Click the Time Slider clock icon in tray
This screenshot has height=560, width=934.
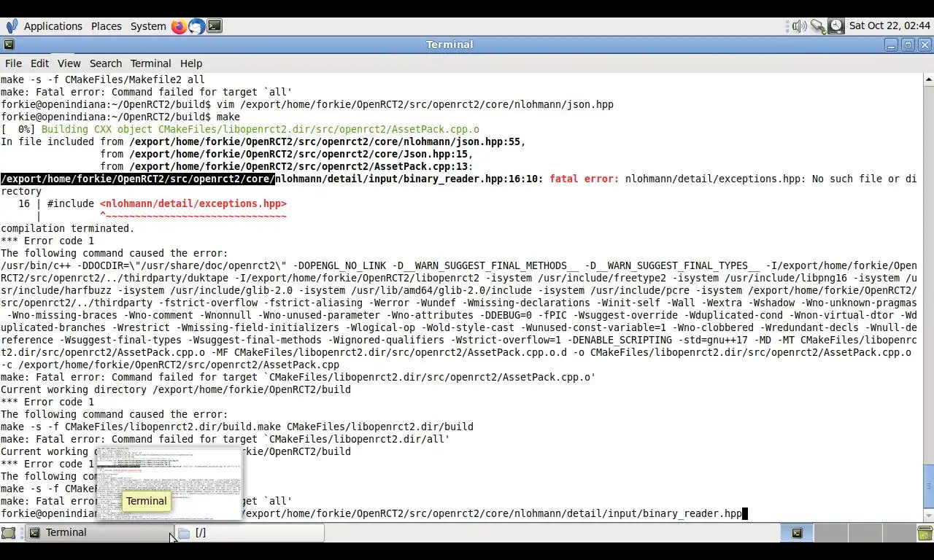835,26
